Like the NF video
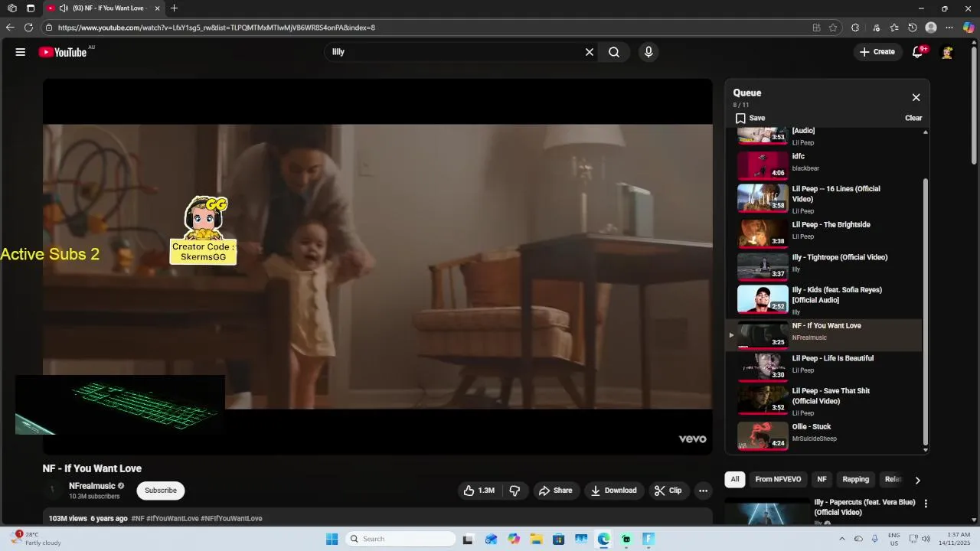This screenshot has height=551, width=980. (479, 491)
